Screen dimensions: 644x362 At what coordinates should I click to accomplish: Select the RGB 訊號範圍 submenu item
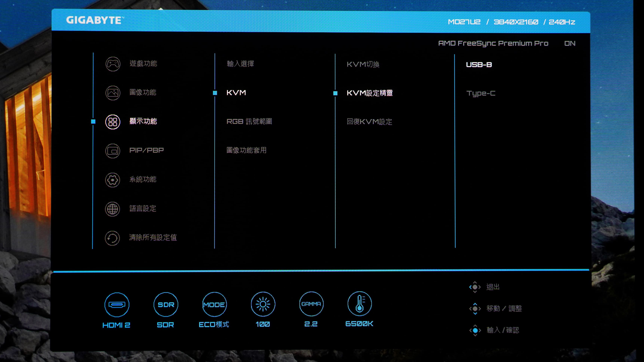249,121
